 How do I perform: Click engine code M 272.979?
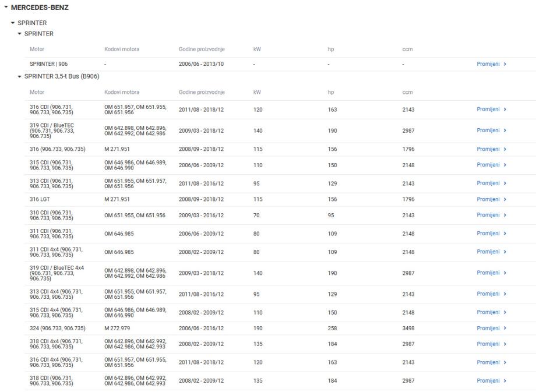click(x=117, y=328)
